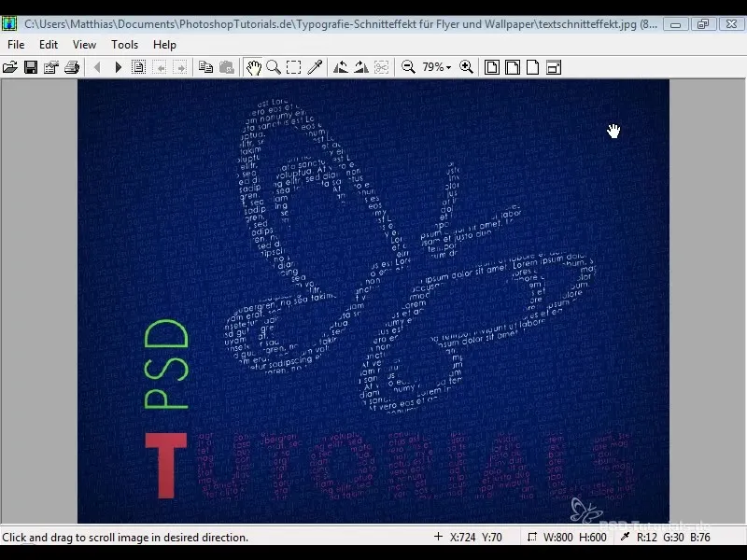Open the Help menu
The width and height of the screenshot is (747, 560).
coord(165,44)
